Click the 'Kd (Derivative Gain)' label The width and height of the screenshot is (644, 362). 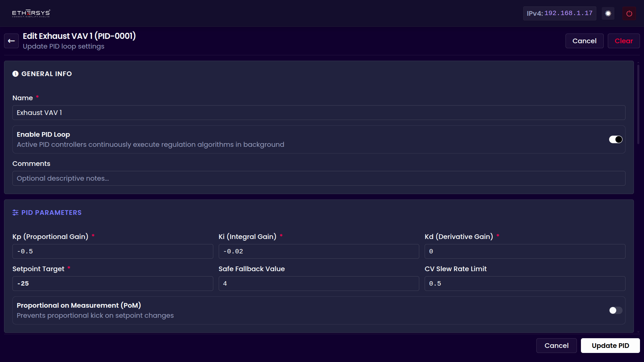459,237
